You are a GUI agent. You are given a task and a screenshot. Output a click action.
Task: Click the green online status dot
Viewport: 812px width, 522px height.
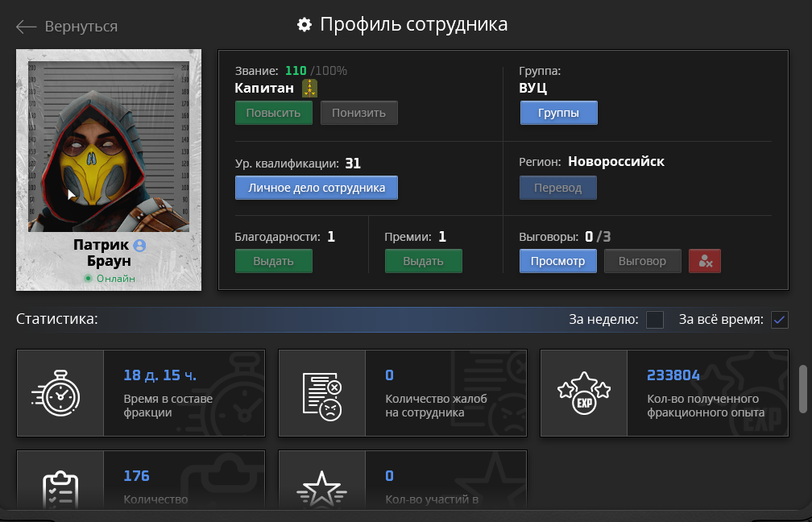coord(88,279)
